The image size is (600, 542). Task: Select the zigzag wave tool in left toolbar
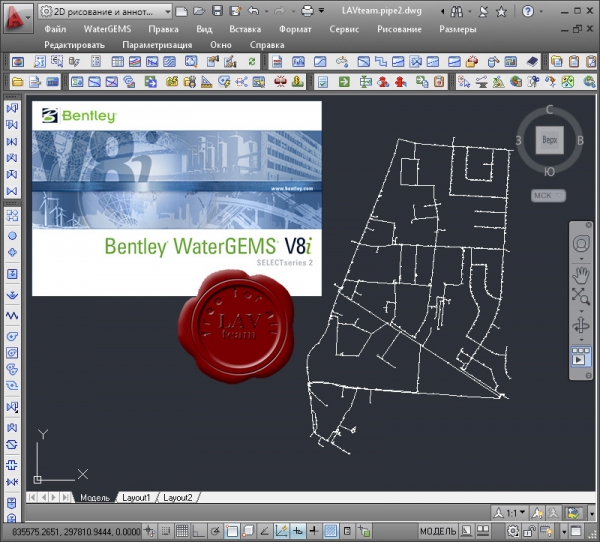click(12, 315)
